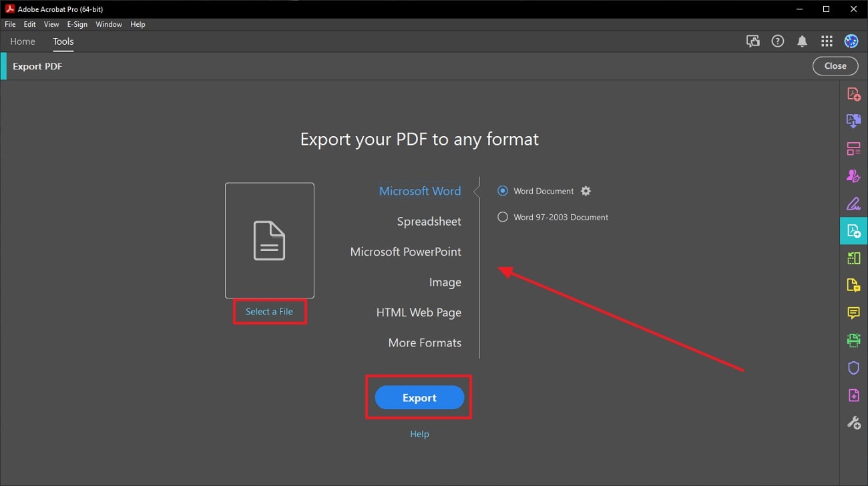
Task: Open the Help link below Export
Action: point(419,434)
